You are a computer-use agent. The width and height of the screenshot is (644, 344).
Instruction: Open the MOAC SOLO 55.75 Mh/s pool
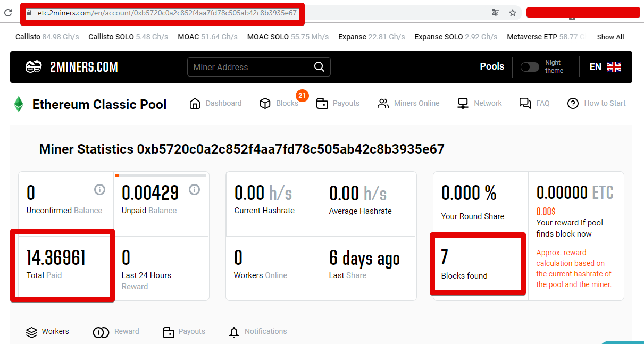click(288, 37)
